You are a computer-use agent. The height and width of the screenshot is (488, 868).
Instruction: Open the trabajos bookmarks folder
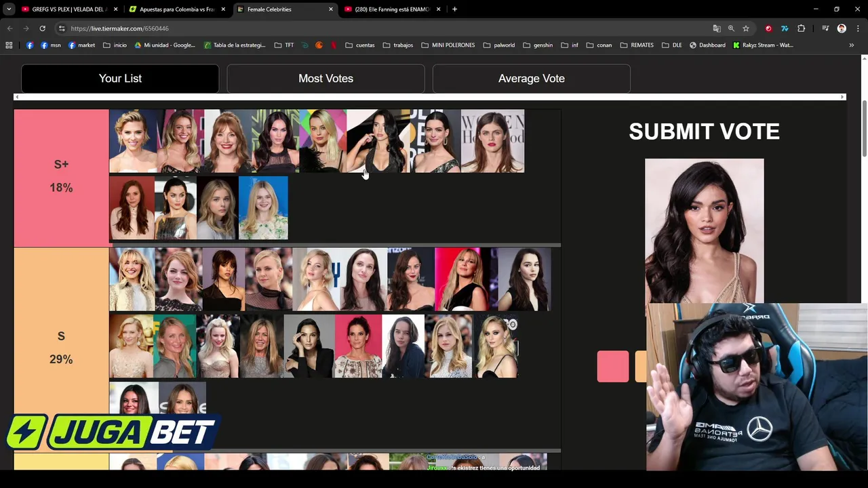pyautogui.click(x=398, y=45)
